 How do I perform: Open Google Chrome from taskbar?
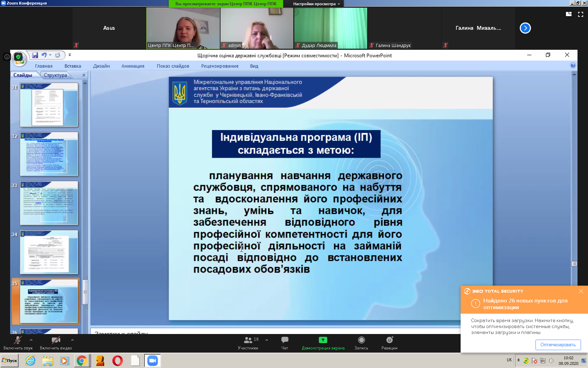(x=82, y=360)
